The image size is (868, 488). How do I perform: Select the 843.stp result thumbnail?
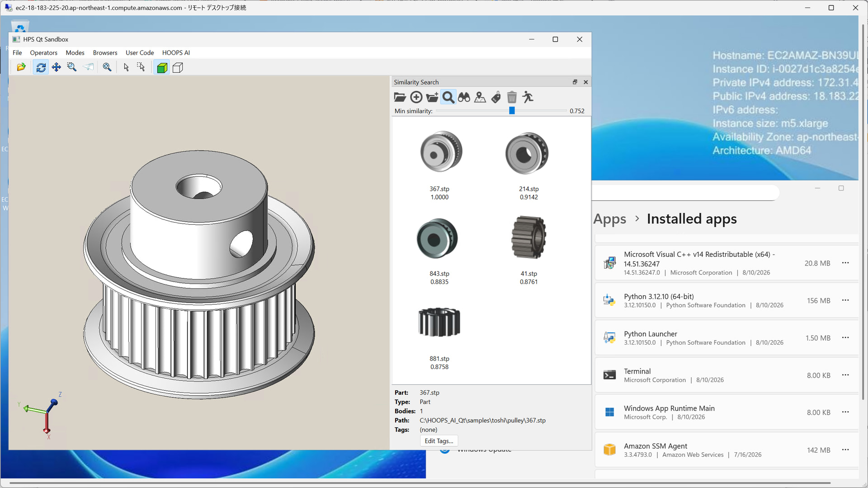pos(437,238)
